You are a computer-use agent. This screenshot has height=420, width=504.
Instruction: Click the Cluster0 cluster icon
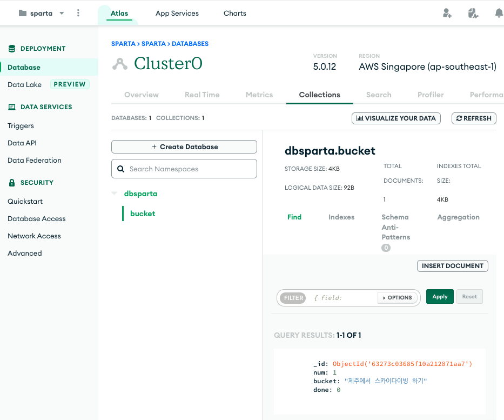120,64
